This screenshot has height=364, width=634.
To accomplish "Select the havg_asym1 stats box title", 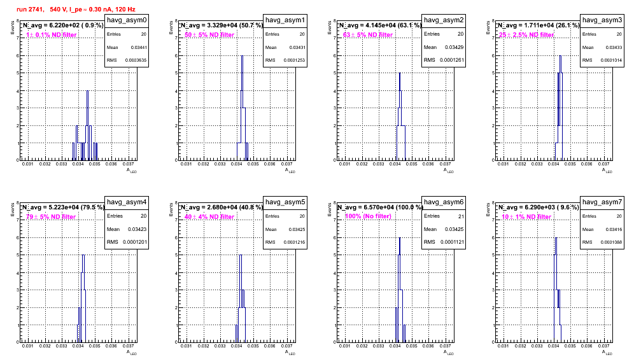I will coord(285,20).
